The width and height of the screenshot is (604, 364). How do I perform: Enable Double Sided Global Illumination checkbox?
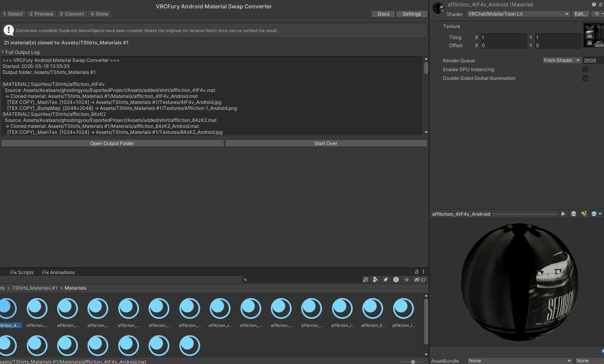click(585, 78)
